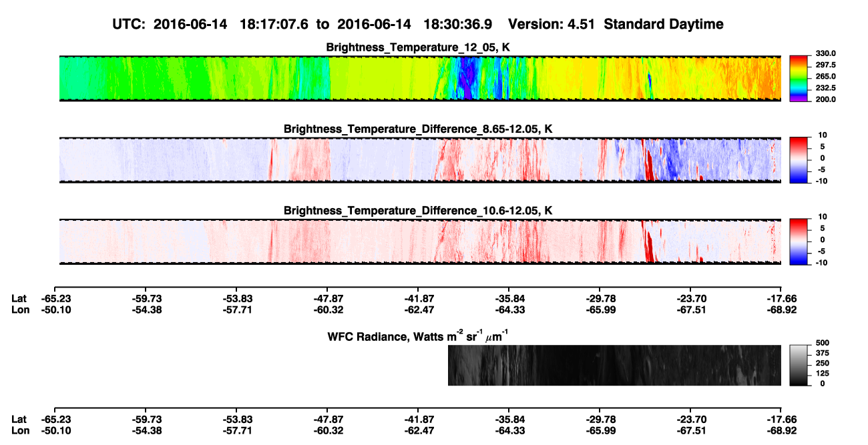Click the grayscale WFC Radiance colorbar
Viewport: 868px width, 445px height.
click(x=799, y=366)
